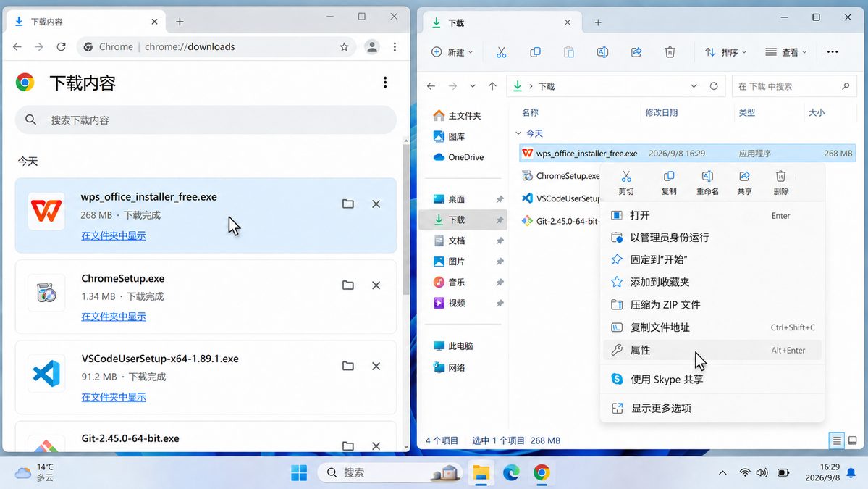Click the Share icon in Explorer toolbar
Image resolution: width=868 pixels, height=489 pixels.
pos(636,52)
